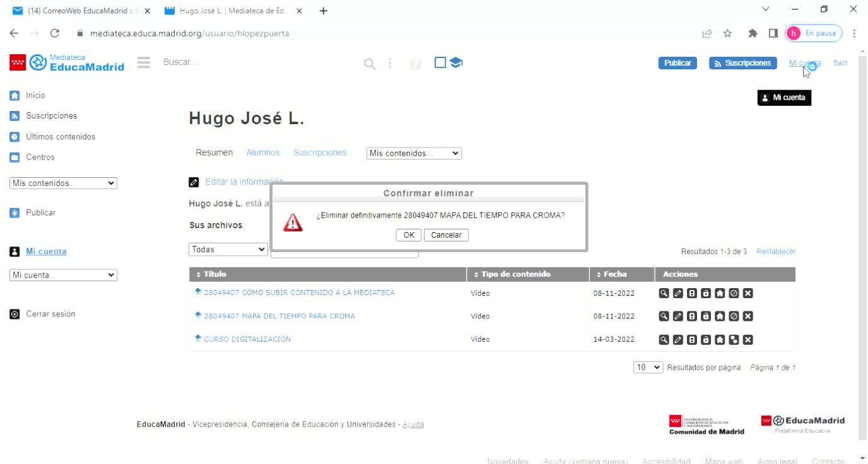Click the two-circles icon in the CURSO DIGITALIZACIÓN row
Viewport: 868px width, 464px height.
coord(734,340)
